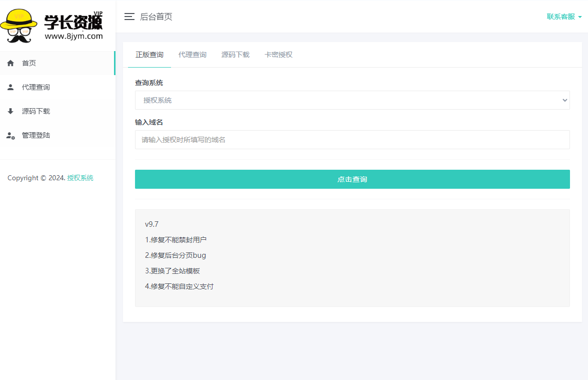The height and width of the screenshot is (380, 588).
Task: Open 管理登陆 from the sidebar menu
Action: tap(36, 135)
